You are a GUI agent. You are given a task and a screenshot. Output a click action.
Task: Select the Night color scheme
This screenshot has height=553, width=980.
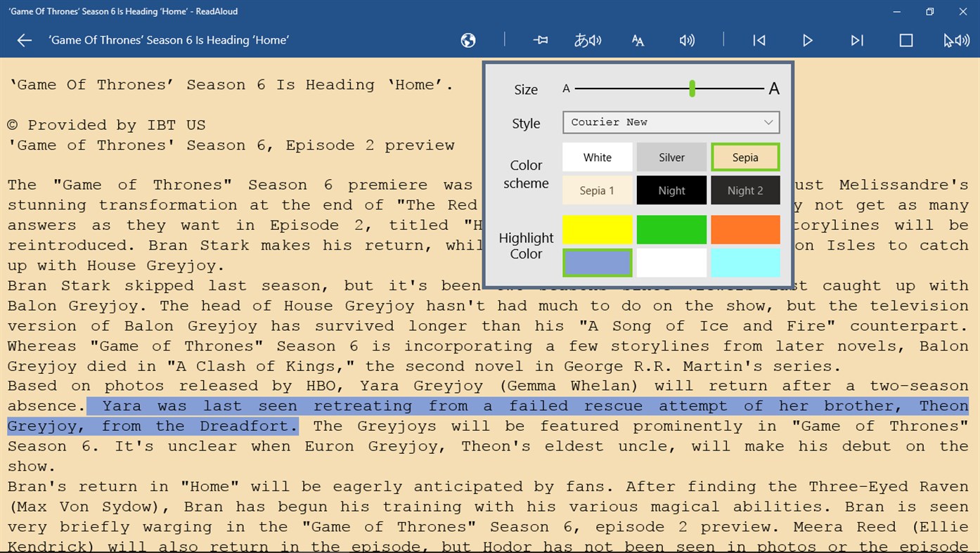[x=671, y=190]
